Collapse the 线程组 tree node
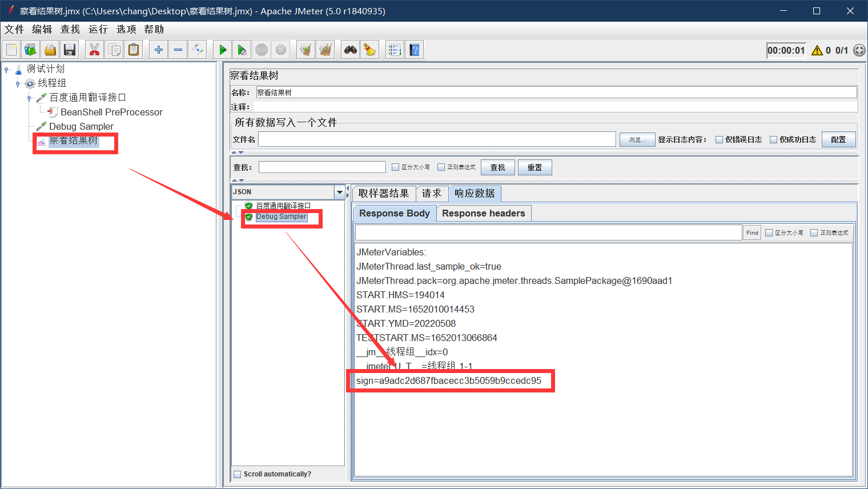Viewport: 868px width, 489px height. (x=18, y=84)
